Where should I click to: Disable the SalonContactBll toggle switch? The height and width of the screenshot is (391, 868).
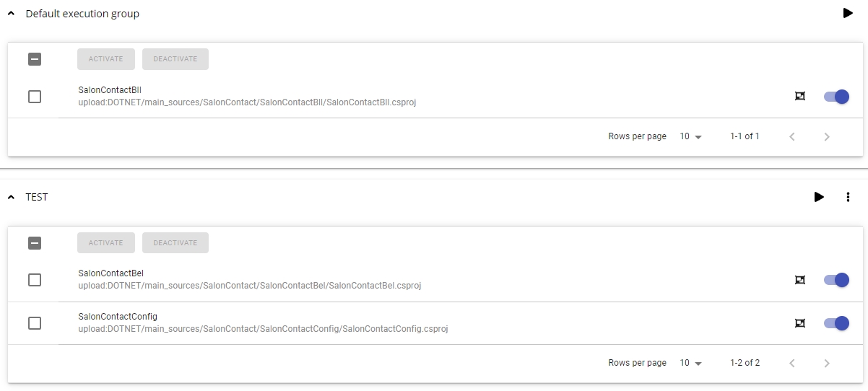pyautogui.click(x=836, y=97)
